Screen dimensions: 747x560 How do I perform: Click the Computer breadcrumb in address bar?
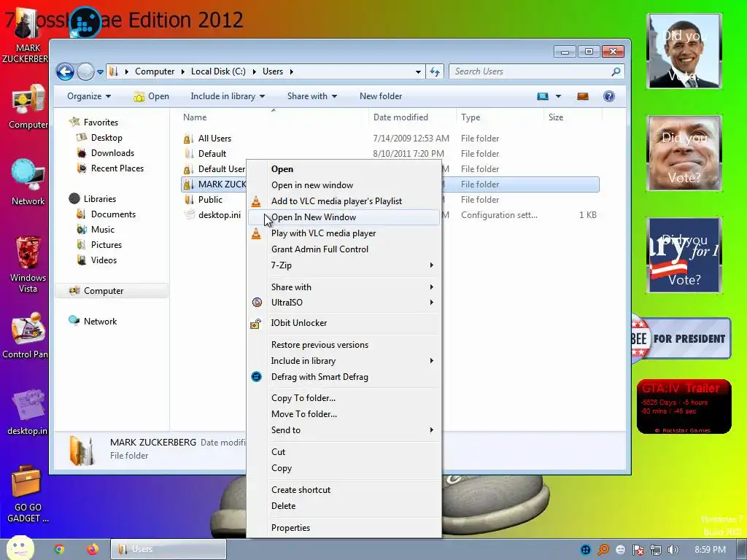(x=155, y=71)
